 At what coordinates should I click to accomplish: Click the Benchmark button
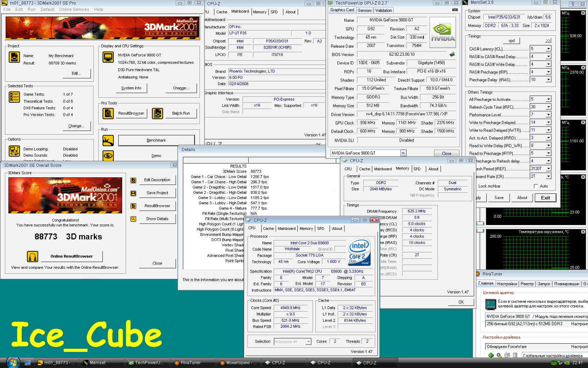pos(156,140)
